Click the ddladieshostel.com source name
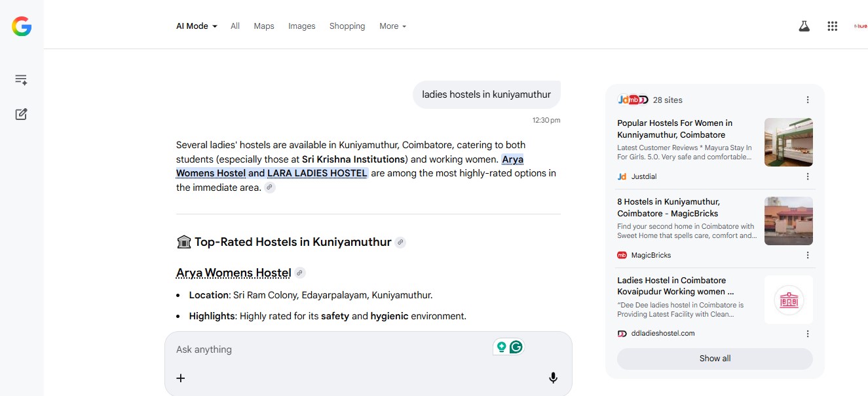 pyautogui.click(x=663, y=334)
